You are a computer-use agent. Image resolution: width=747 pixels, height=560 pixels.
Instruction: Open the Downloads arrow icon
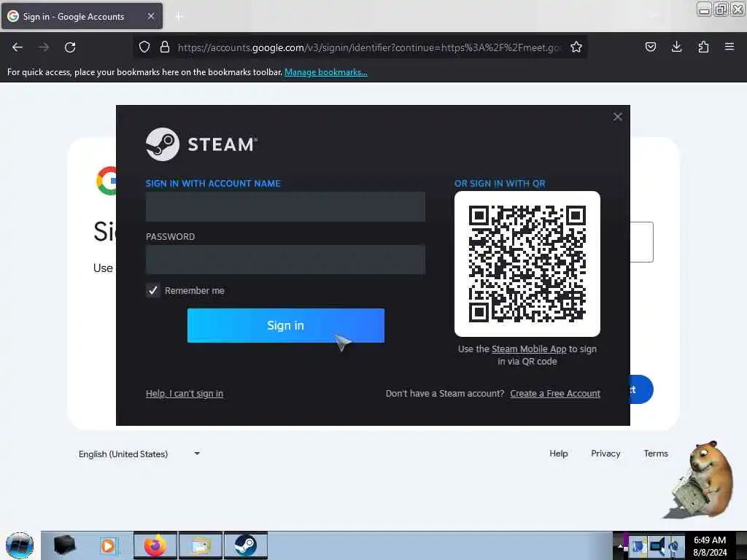click(x=676, y=47)
